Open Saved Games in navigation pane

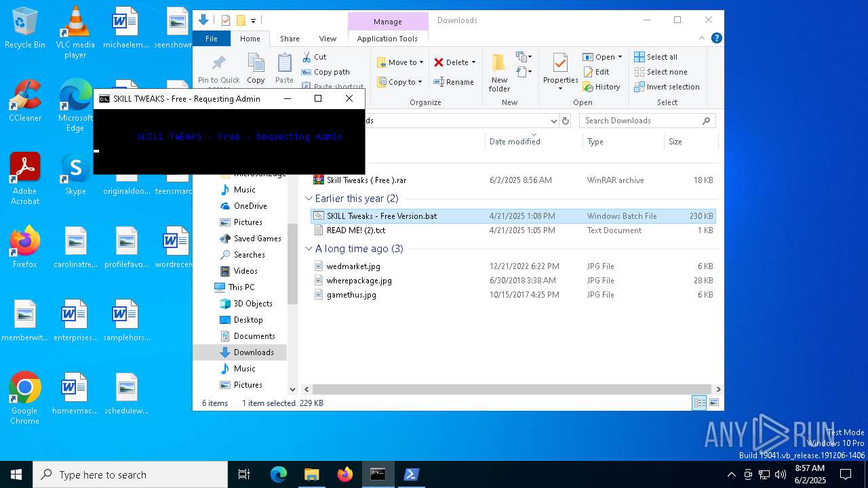point(250,239)
